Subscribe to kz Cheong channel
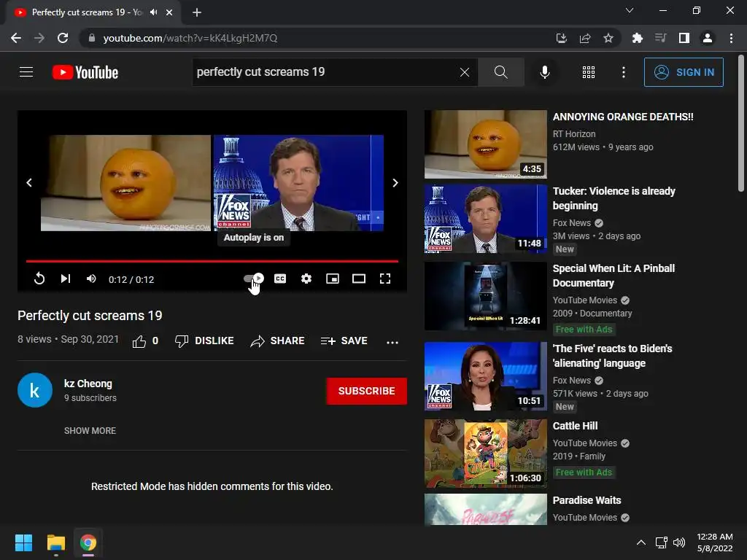 click(366, 391)
